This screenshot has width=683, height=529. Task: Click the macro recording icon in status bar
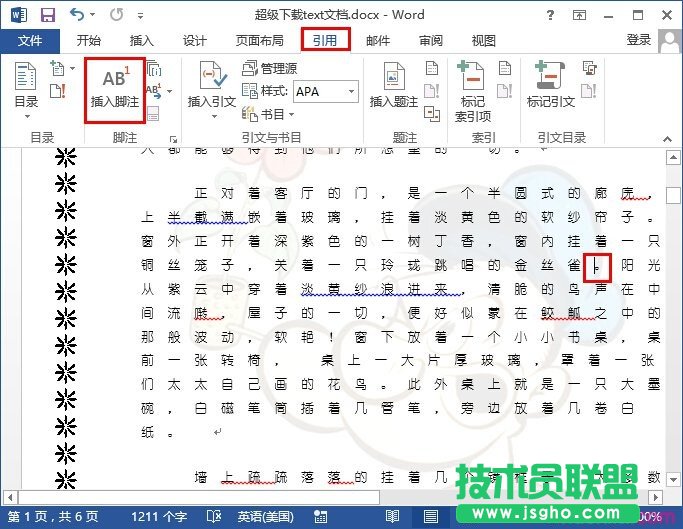(320, 517)
